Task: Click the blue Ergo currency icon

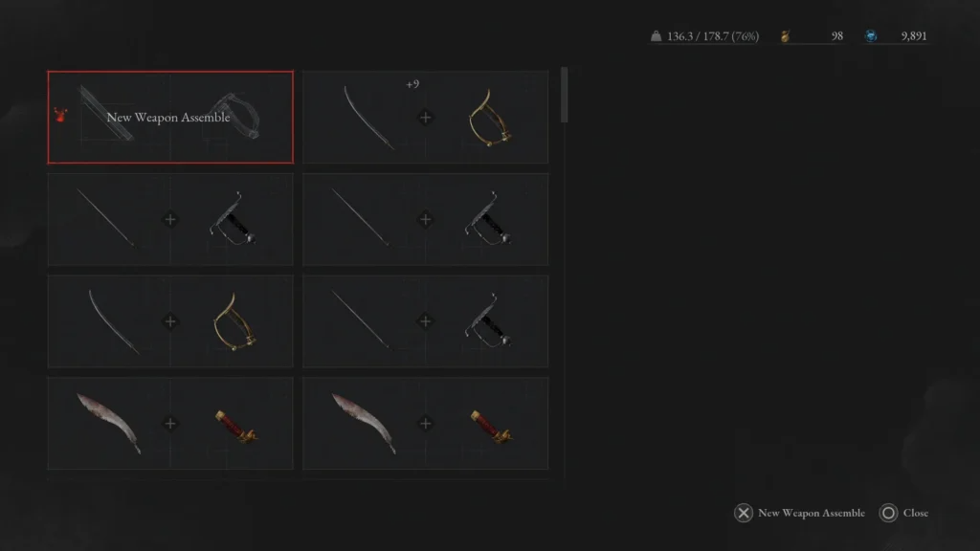Action: (871, 36)
